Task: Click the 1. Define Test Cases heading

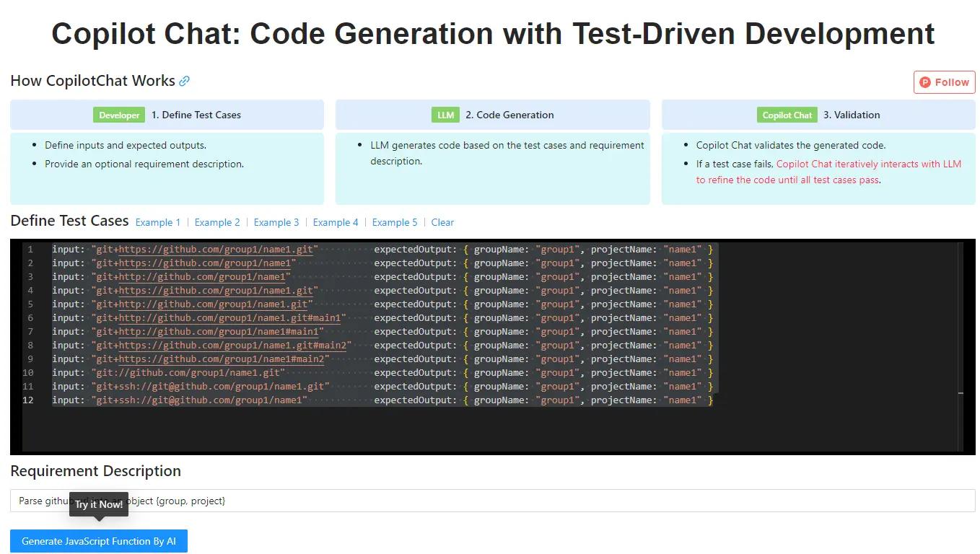Action: coord(196,115)
